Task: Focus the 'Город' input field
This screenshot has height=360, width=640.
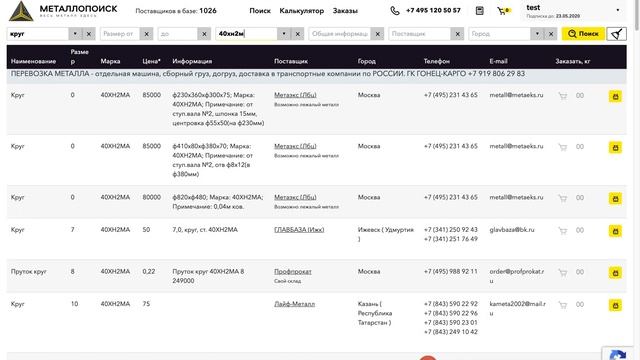Action: coord(500,34)
